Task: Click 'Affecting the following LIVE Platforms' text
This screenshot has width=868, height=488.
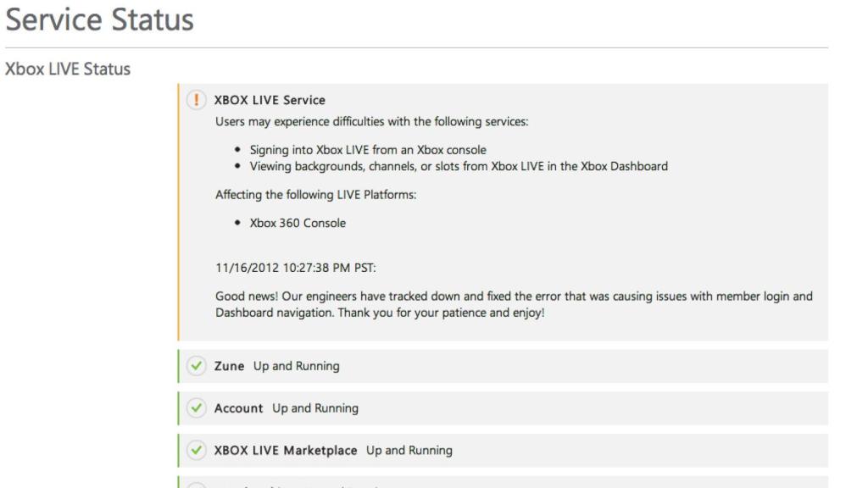Action: 316,195
